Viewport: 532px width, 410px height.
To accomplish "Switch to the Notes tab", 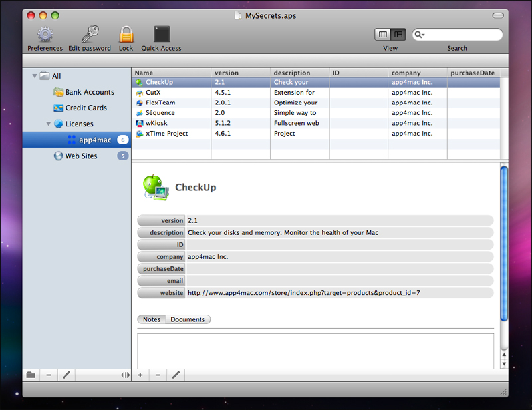I will (x=152, y=319).
